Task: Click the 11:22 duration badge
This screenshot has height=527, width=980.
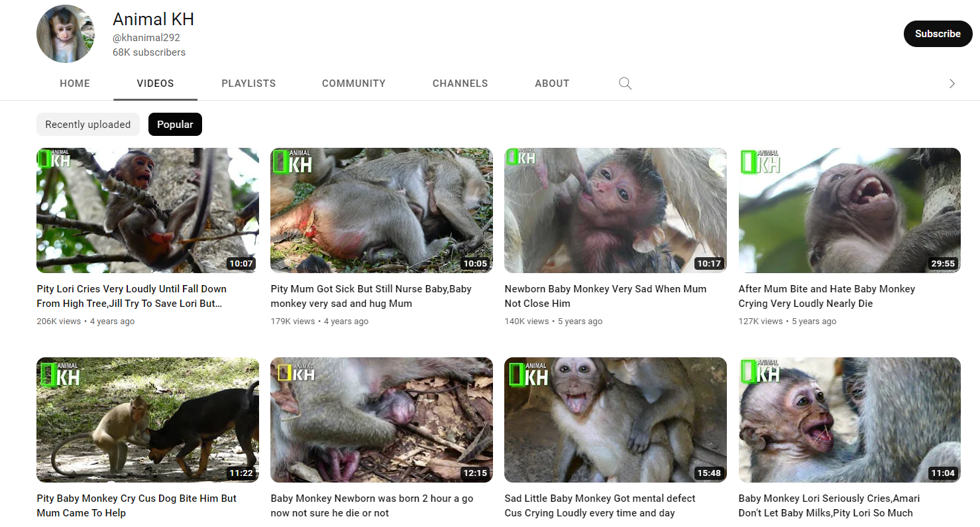Action: pyautogui.click(x=241, y=473)
